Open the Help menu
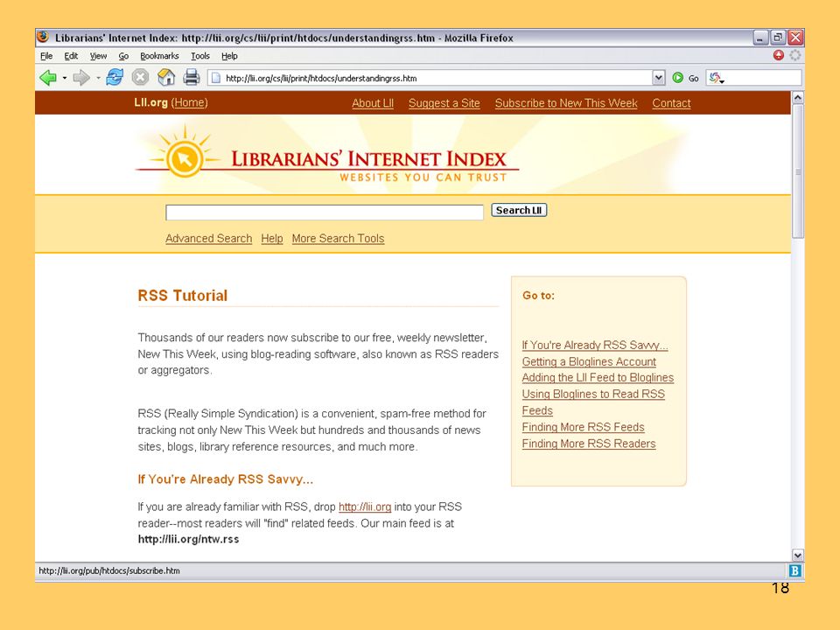 (229, 56)
